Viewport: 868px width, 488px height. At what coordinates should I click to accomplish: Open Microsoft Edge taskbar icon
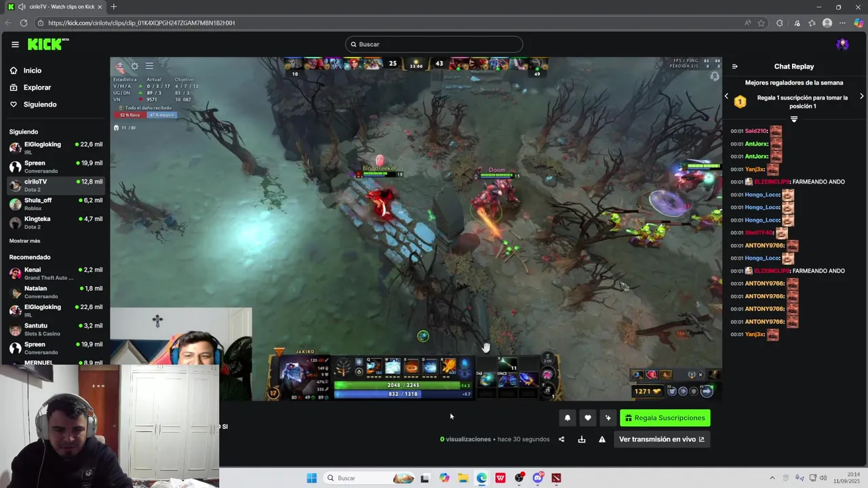click(x=481, y=478)
